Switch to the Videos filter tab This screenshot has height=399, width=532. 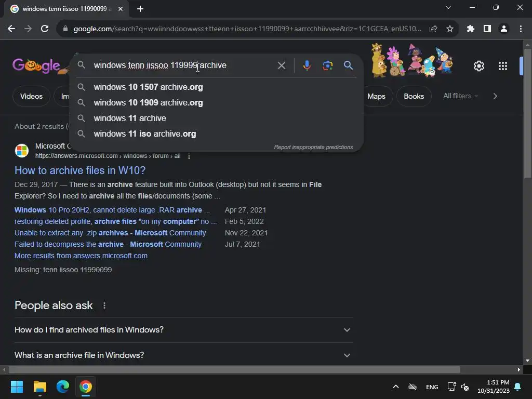tap(31, 96)
